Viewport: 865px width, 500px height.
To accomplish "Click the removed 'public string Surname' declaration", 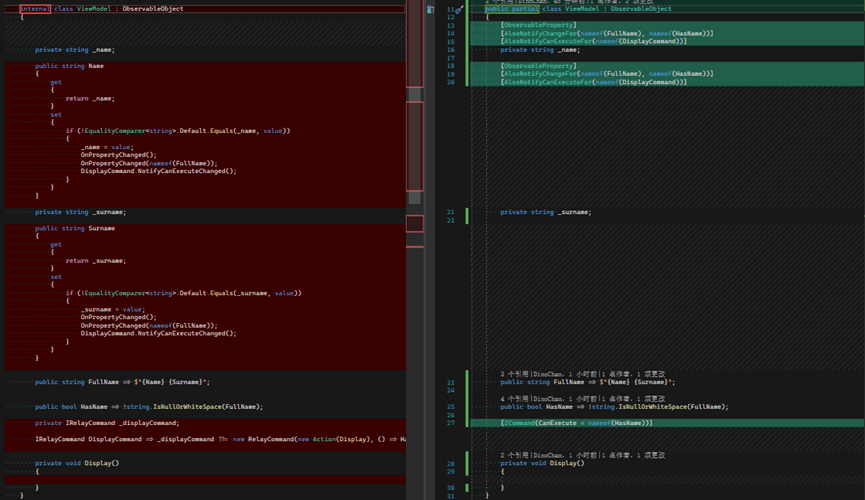I will tap(75, 228).
